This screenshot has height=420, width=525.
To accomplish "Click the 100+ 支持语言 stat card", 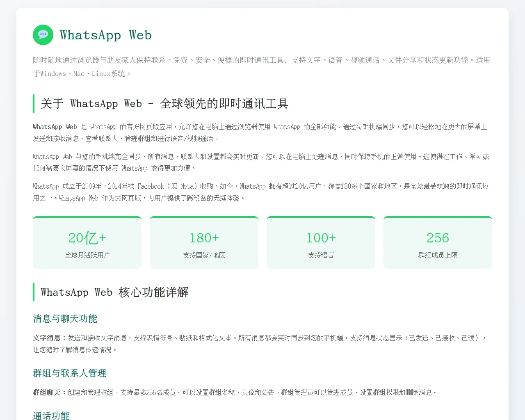I will tap(321, 242).
